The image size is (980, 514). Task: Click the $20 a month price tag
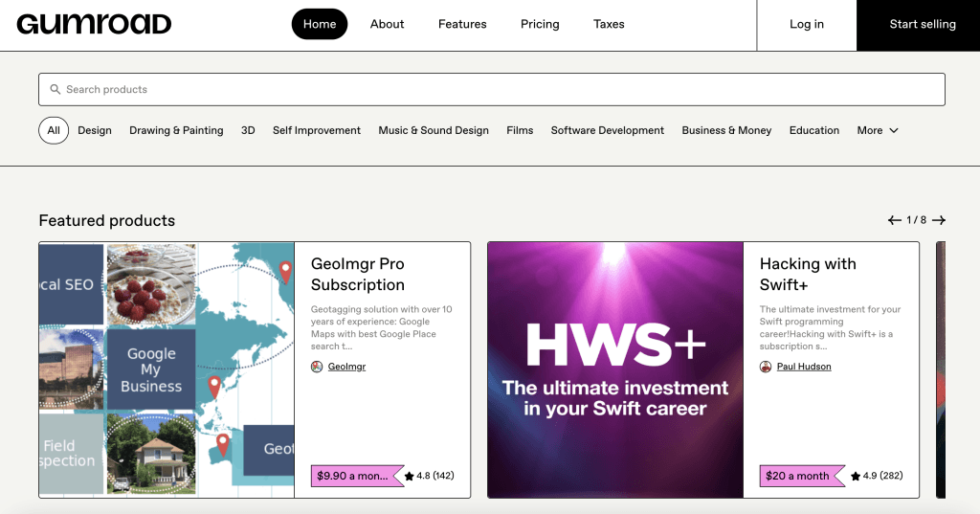click(802, 476)
